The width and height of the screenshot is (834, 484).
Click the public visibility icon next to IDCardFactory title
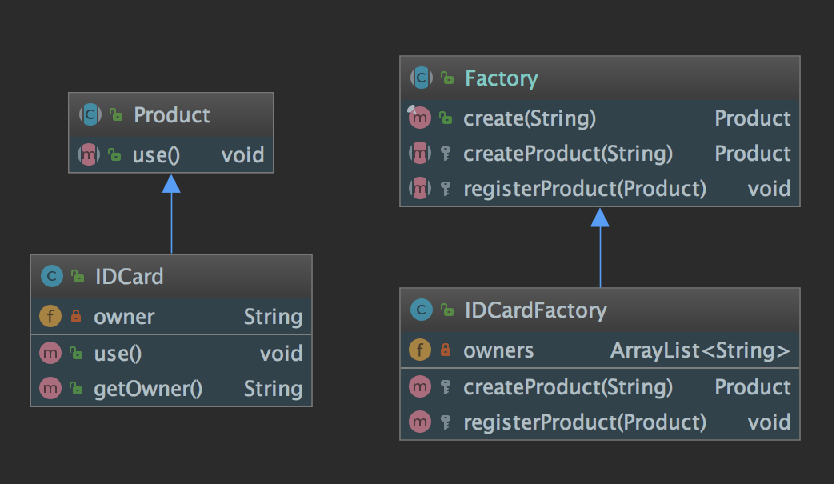447,310
